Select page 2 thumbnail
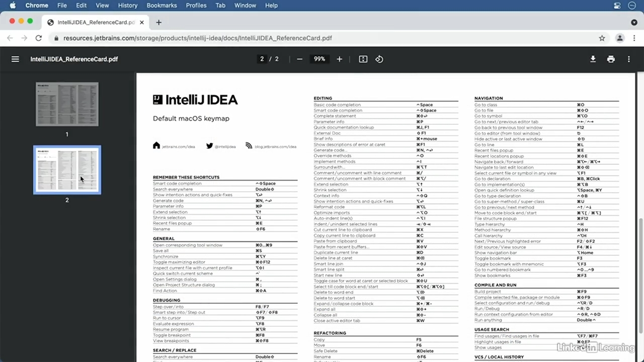Image resolution: width=644 pixels, height=362 pixels. click(67, 169)
